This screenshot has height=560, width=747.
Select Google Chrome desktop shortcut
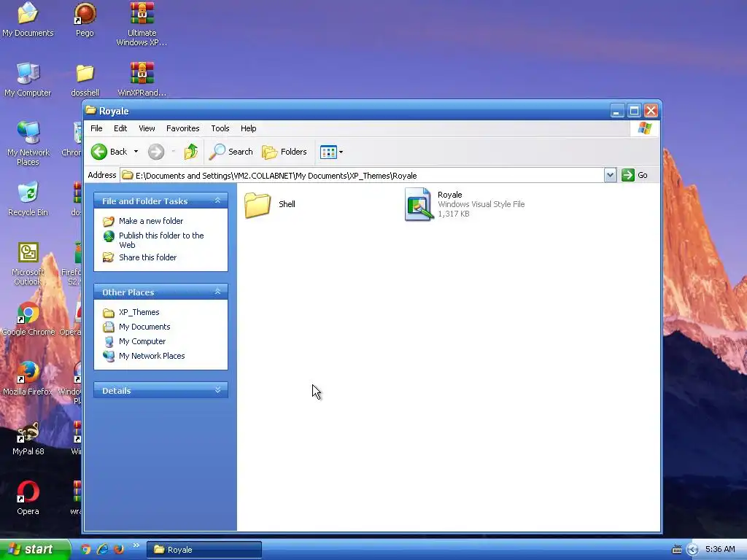point(28,313)
